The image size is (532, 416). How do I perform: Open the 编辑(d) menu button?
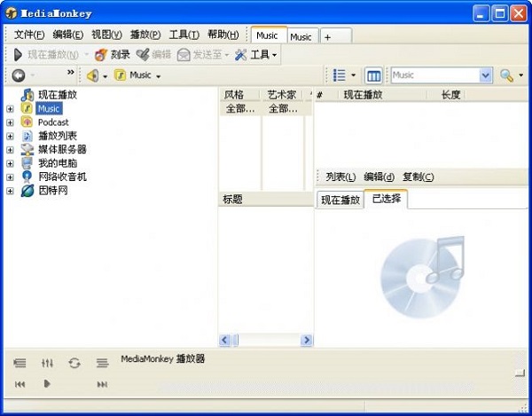[x=379, y=177]
